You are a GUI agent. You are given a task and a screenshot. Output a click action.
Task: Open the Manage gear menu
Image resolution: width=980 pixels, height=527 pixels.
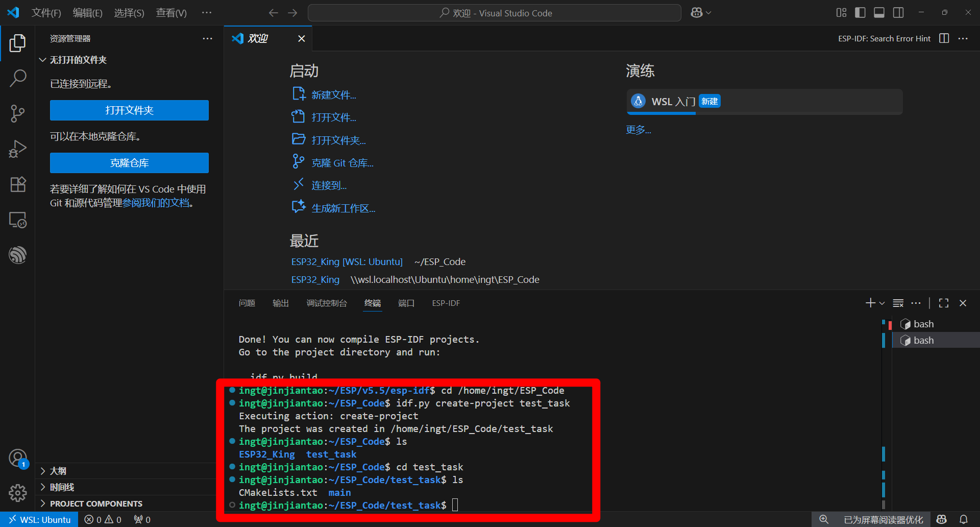tap(17, 493)
